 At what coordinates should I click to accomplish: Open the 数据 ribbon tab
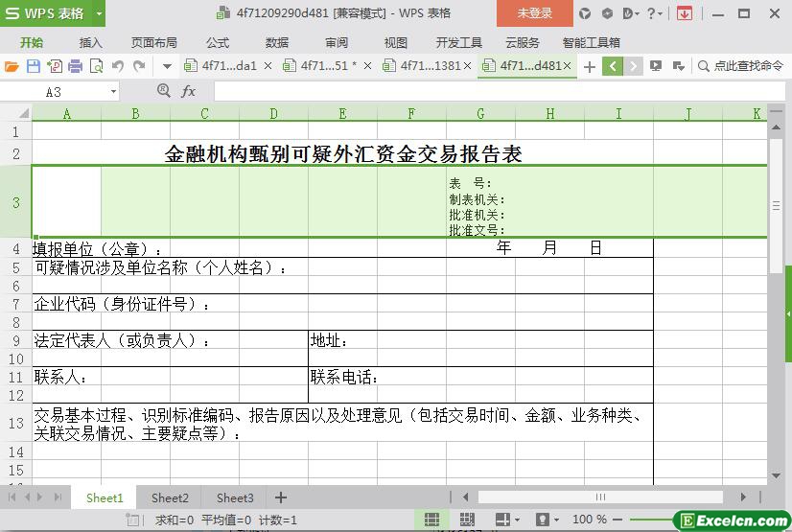tap(277, 42)
